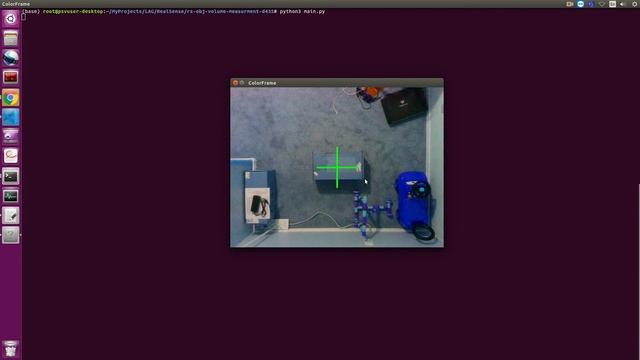Open the sound volume indicator
Image resolution: width=640 pixels, height=360 pixels.
coord(623,4)
